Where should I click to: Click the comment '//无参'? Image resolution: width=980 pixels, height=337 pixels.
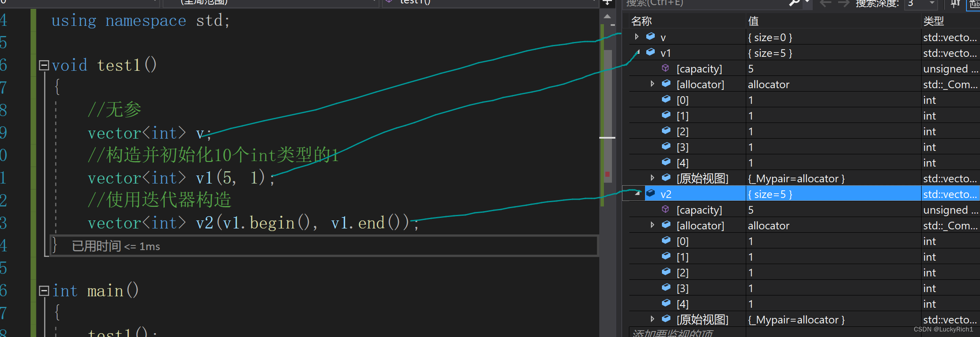114,110
